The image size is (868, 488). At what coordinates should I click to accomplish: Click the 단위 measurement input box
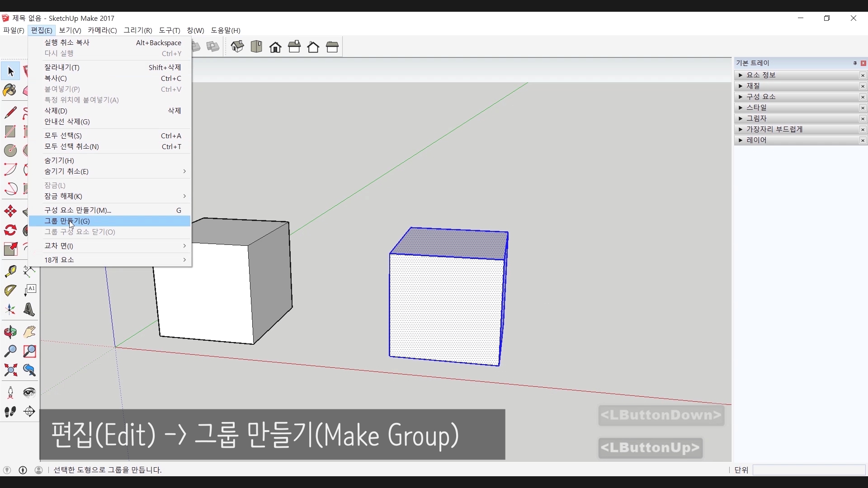point(809,470)
